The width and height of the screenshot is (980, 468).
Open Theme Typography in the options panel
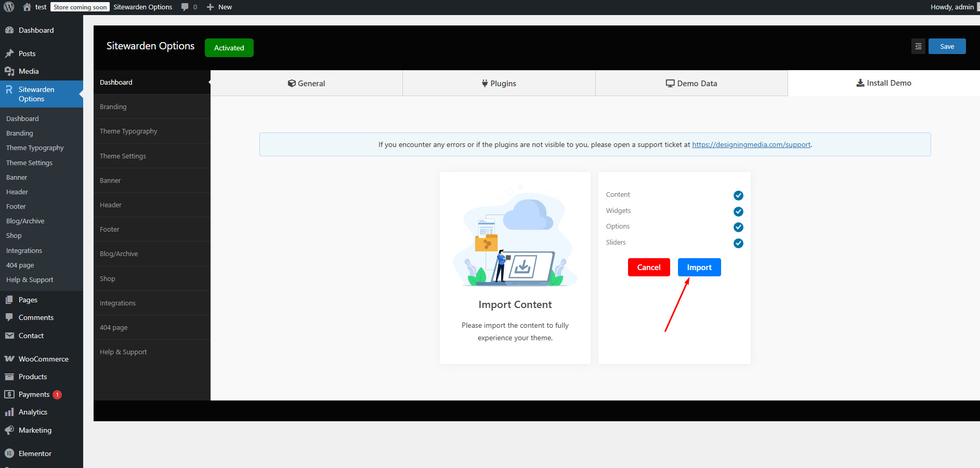pyautogui.click(x=152, y=131)
